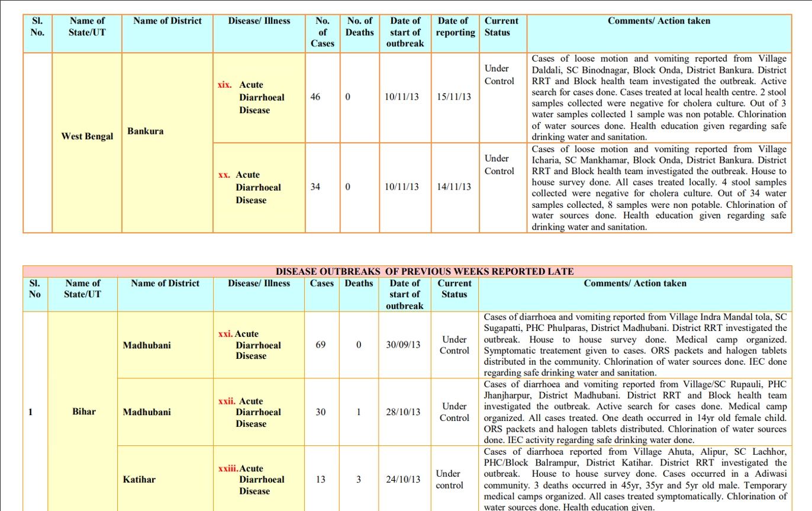The width and height of the screenshot is (812, 511).
Task: Select the '69' cases value
Action: 321,345
